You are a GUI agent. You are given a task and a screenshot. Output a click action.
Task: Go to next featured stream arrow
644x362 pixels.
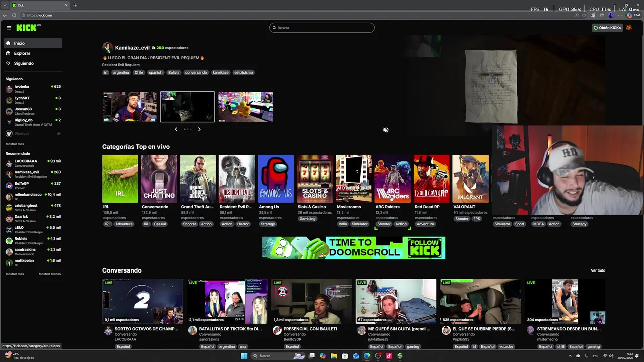tap(199, 129)
